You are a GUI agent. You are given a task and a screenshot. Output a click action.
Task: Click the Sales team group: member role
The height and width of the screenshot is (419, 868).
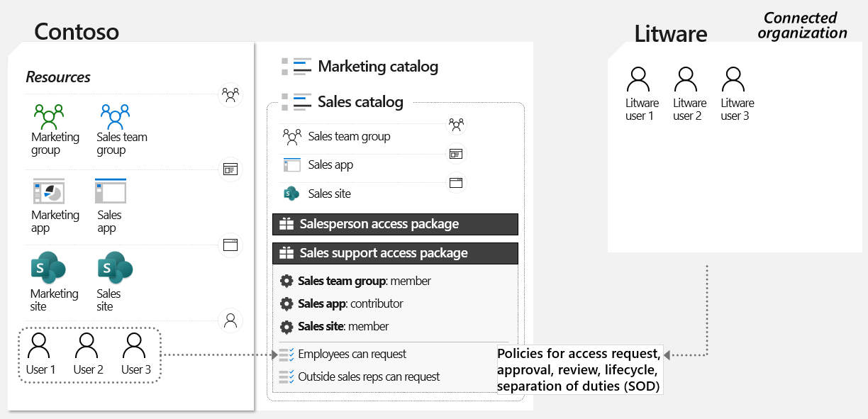click(364, 281)
